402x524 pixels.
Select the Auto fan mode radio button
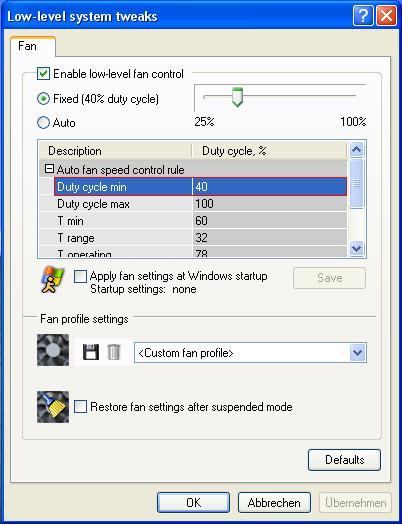point(43,123)
